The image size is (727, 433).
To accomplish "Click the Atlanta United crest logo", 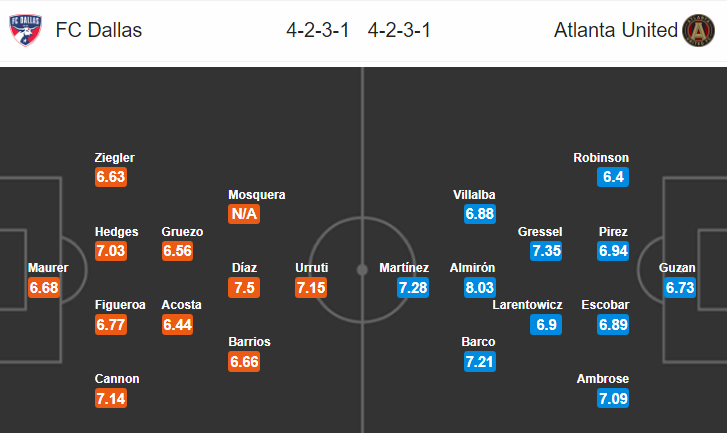I will (x=698, y=30).
